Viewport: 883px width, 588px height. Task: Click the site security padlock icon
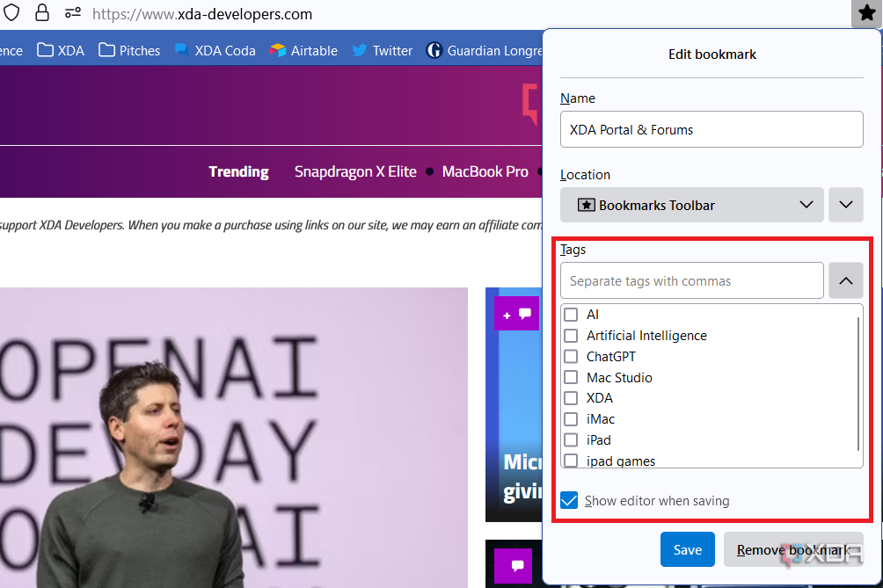[42, 13]
